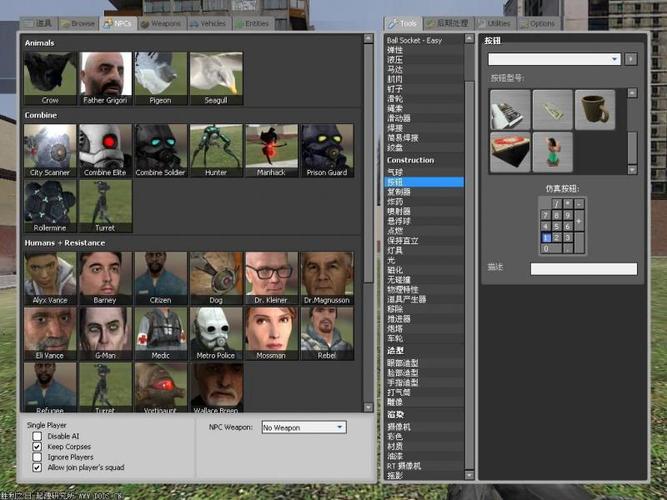Click the tool list scrollbar up arrow
The height and width of the screenshot is (500, 667).
tap(469, 39)
